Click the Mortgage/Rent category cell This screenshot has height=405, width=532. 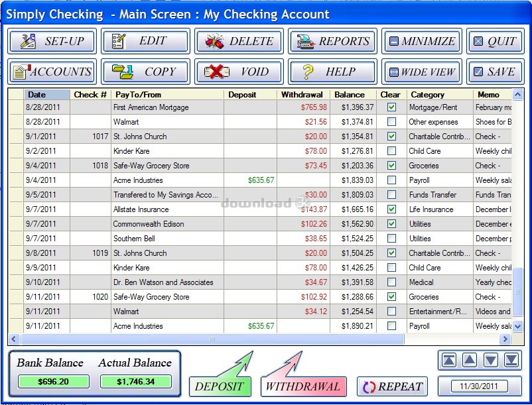[440, 107]
